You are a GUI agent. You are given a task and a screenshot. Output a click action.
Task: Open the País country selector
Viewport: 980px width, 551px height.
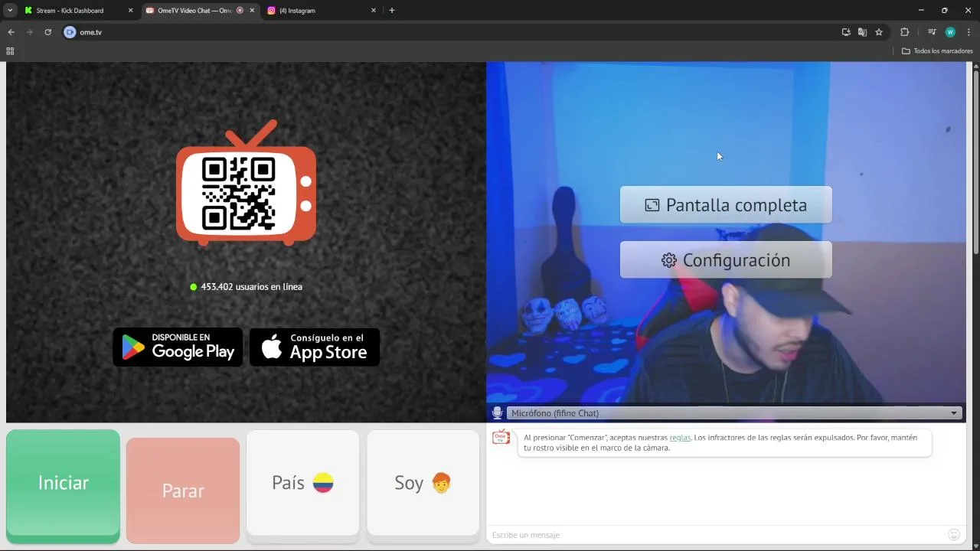(x=302, y=483)
